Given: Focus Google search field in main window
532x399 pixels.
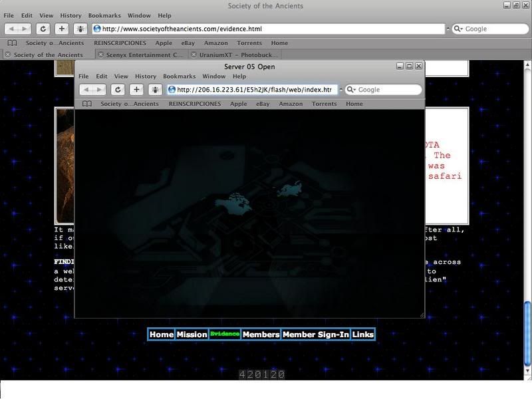Looking at the screenshot, I should tap(491, 29).
